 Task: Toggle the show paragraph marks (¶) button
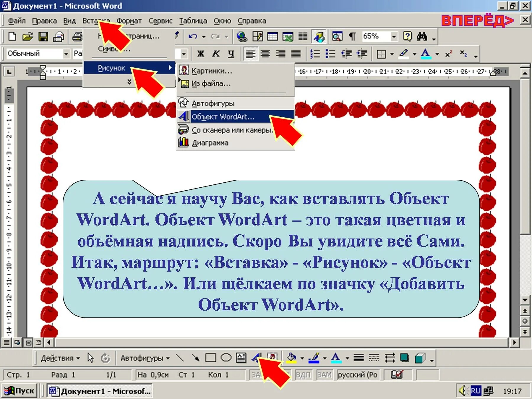click(352, 37)
